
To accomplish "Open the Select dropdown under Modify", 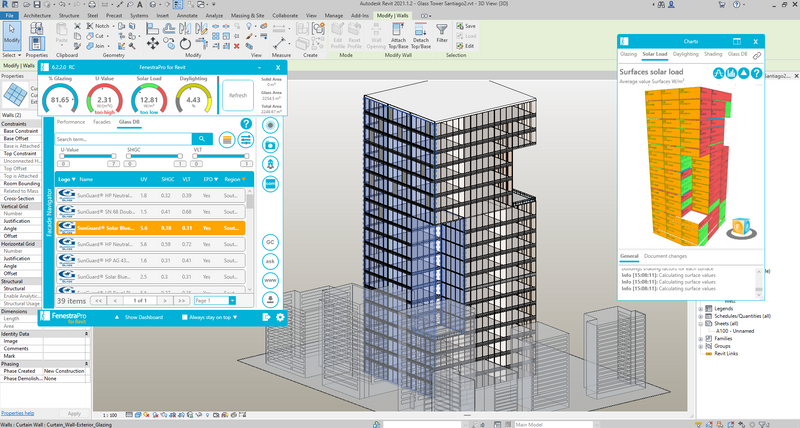I will [11, 55].
